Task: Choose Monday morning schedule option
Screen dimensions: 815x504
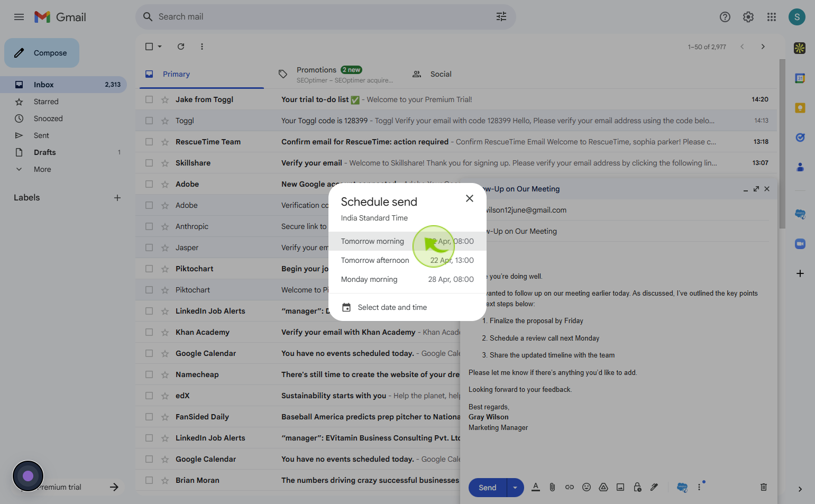Action: click(407, 279)
